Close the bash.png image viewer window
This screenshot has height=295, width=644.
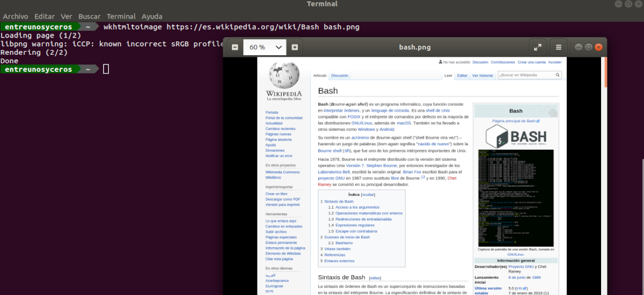[598, 47]
